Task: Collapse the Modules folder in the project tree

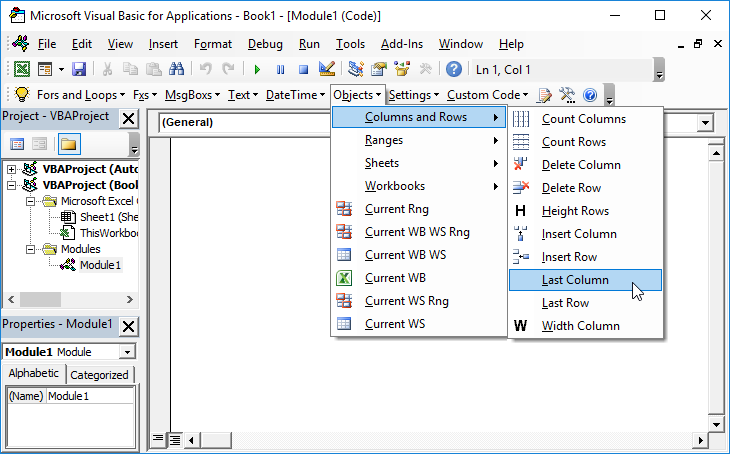Action: [31, 249]
